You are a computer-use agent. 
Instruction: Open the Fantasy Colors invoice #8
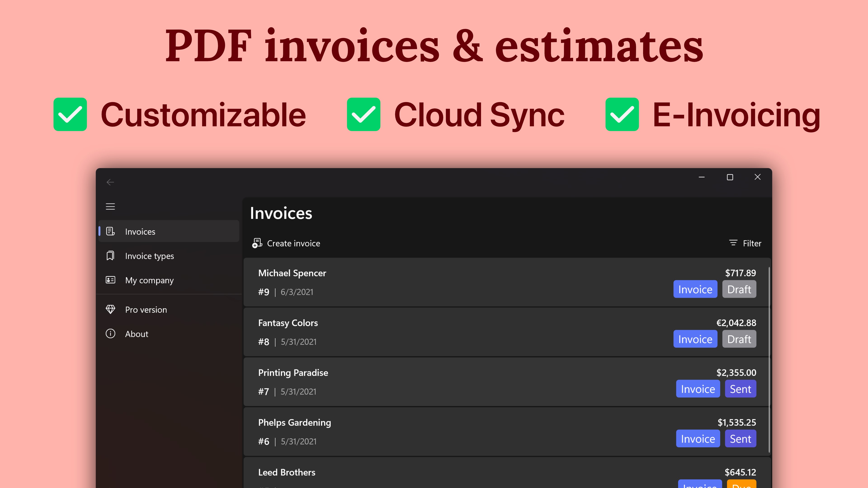pyautogui.click(x=438, y=332)
